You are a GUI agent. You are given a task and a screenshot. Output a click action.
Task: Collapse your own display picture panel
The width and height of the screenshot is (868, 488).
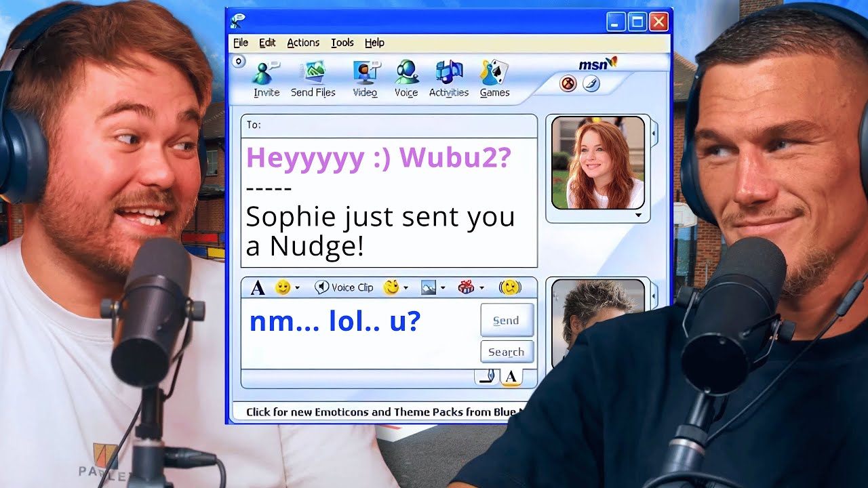point(654,296)
